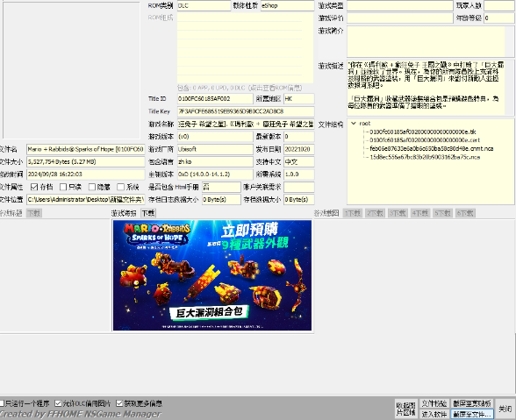This screenshot has width=516, height=420.
Task: Click the 所需系统 field showing 1.0.0
Action: (x=298, y=174)
